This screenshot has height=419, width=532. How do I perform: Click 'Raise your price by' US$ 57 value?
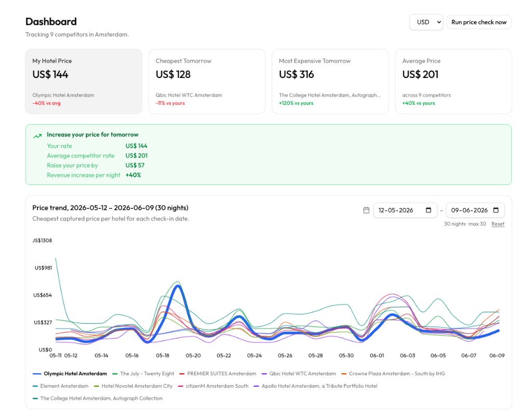[135, 165]
